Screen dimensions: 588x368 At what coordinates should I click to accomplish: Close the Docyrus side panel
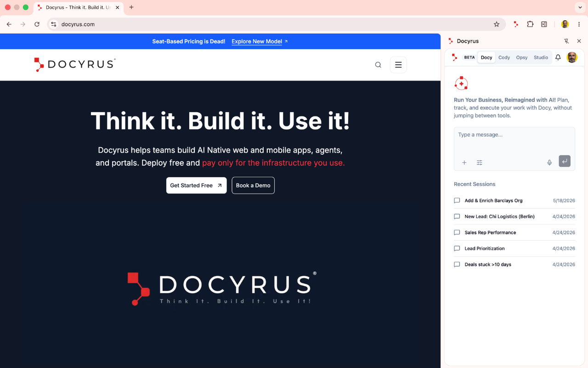[579, 41]
